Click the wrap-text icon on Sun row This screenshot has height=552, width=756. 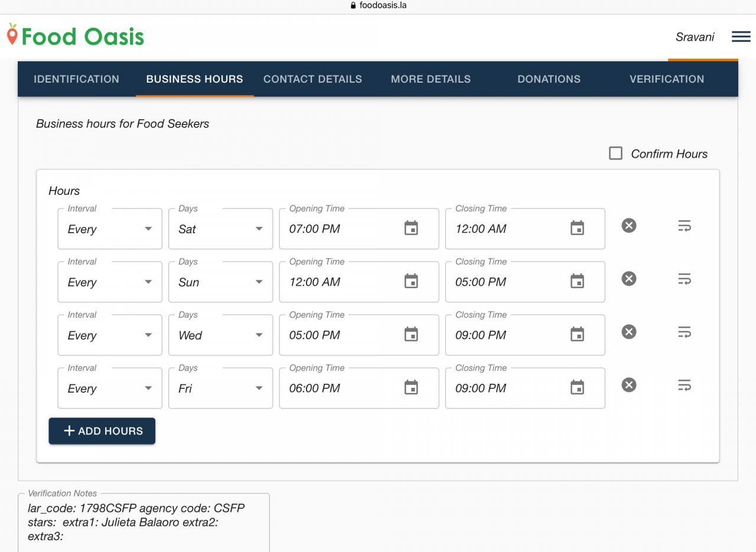[685, 279]
